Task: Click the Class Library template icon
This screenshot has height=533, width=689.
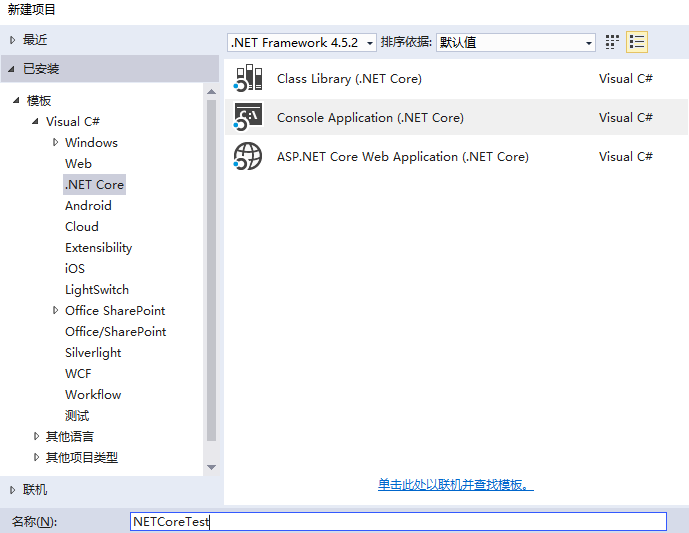Action: coord(248,78)
